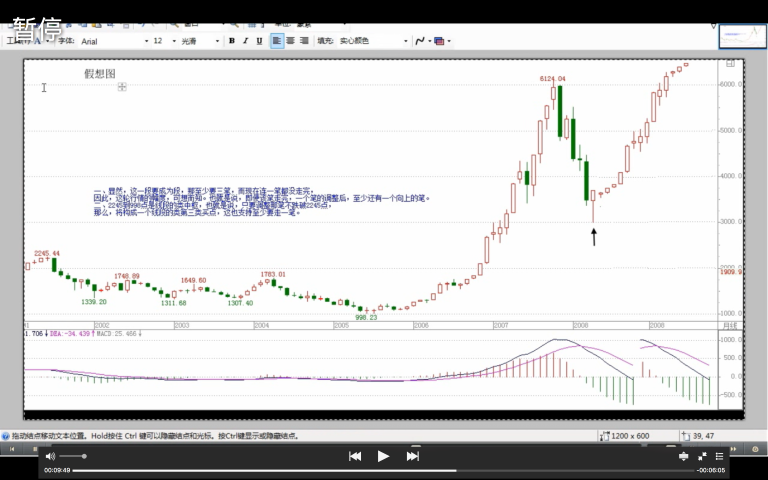The width and height of the screenshot is (768, 480).
Task: Align text to the right
Action: point(304,41)
